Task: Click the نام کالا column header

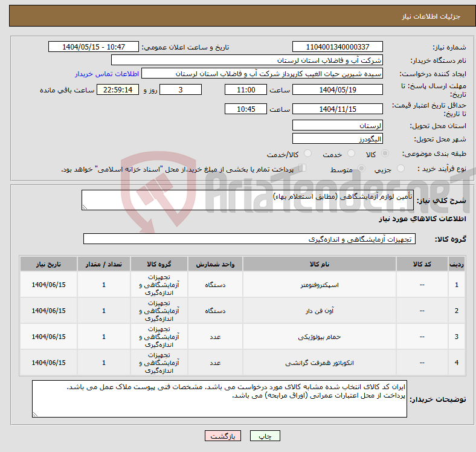Action: click(x=320, y=264)
